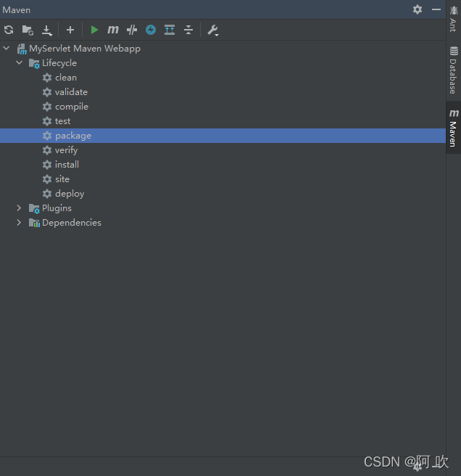Reload all Maven projects
Image resolution: width=461 pixels, height=476 pixels.
[9, 30]
